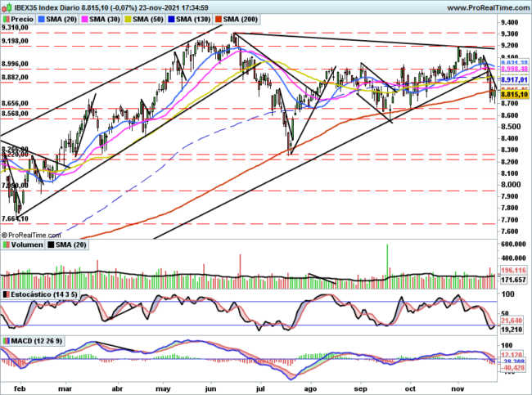
Task: Click the sep month label on time axis
Action: pyautogui.click(x=360, y=388)
